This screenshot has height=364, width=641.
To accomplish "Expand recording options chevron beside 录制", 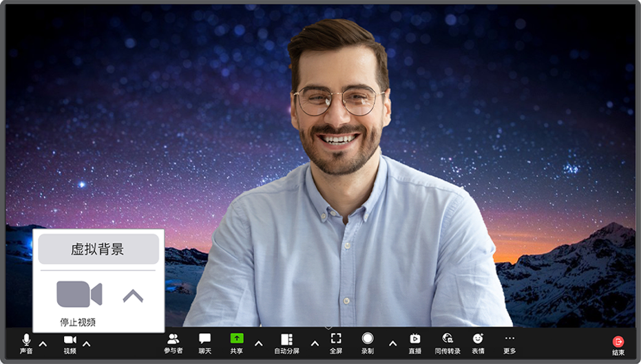I will pyautogui.click(x=392, y=344).
